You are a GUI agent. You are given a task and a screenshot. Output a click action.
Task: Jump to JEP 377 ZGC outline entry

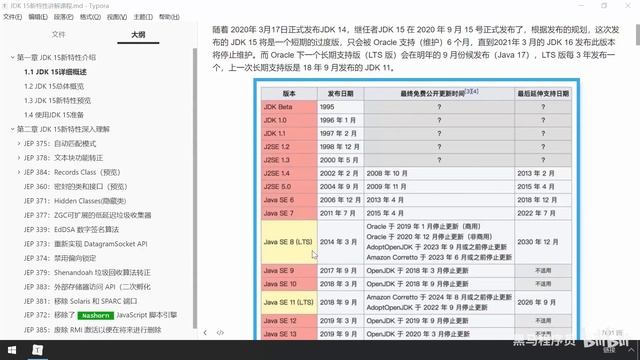pyautogui.click(x=87, y=215)
